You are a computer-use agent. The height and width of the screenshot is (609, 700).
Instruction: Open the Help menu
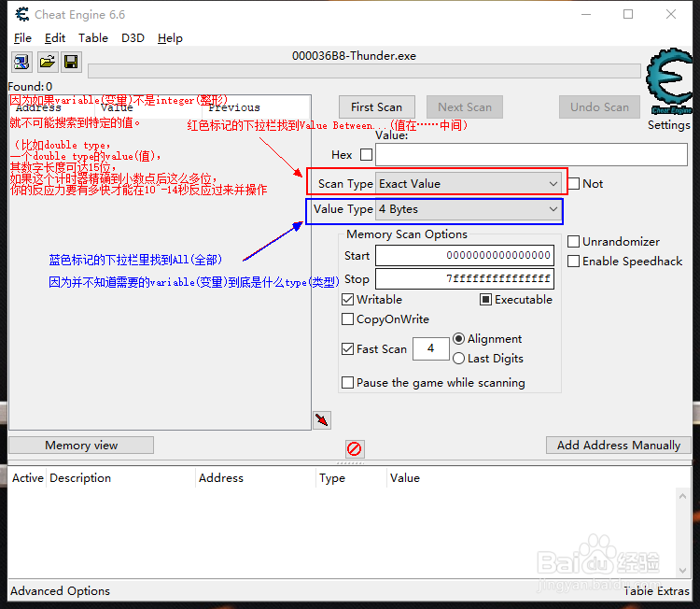170,38
